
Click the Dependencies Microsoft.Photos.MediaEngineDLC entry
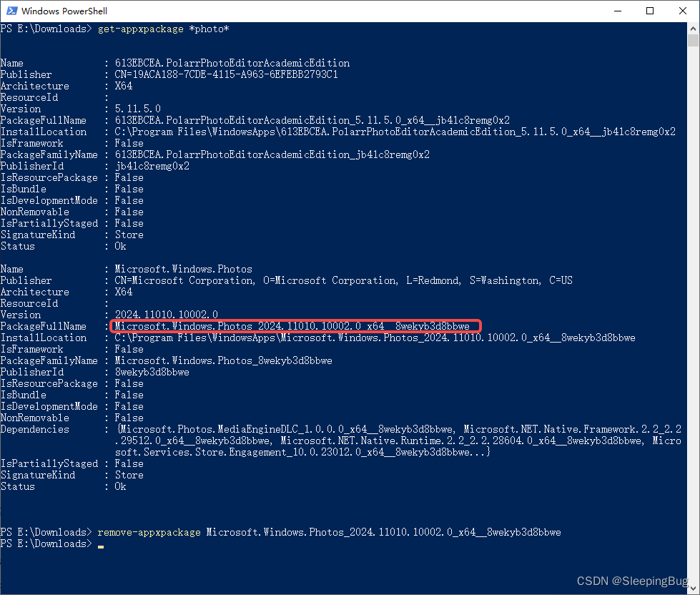(x=286, y=429)
